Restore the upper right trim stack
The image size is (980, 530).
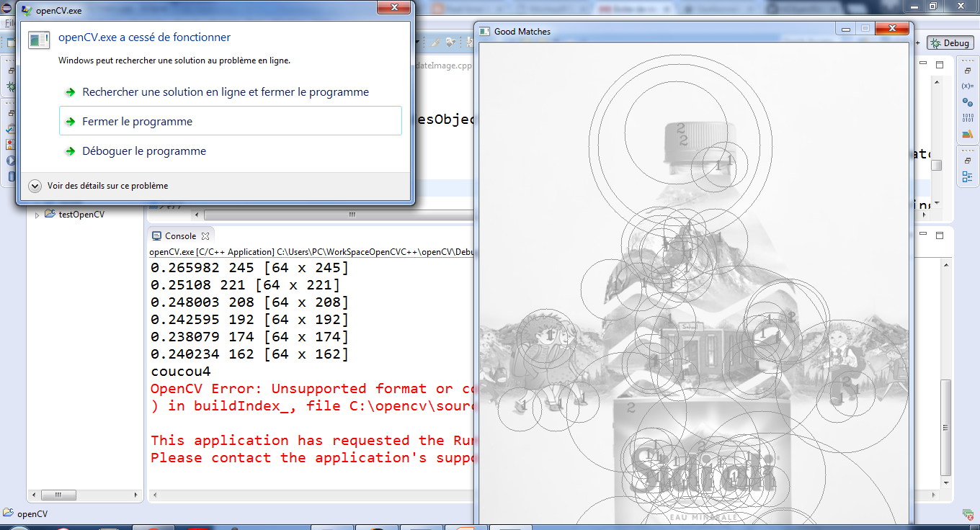click(967, 71)
